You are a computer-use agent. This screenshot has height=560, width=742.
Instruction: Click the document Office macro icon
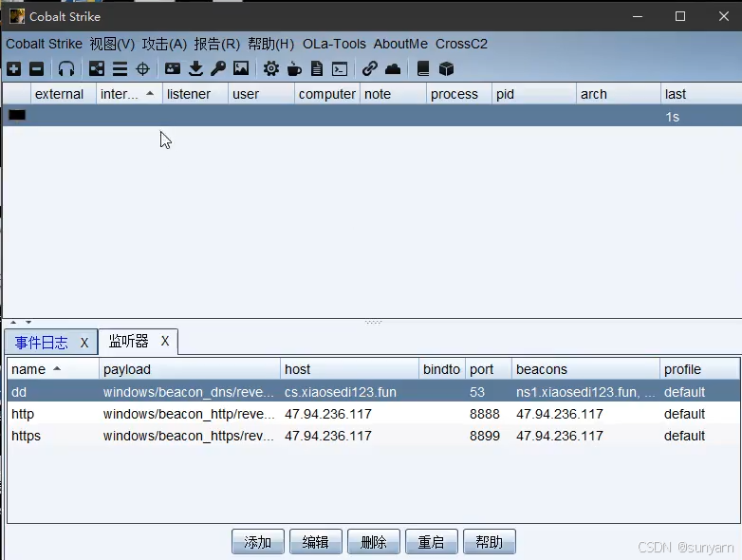click(317, 69)
